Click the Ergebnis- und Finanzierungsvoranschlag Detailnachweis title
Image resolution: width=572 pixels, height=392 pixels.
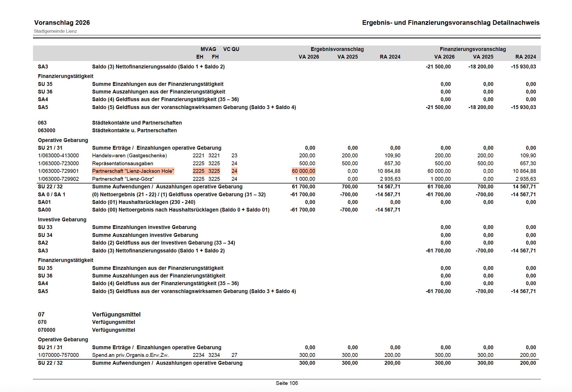tap(450, 23)
